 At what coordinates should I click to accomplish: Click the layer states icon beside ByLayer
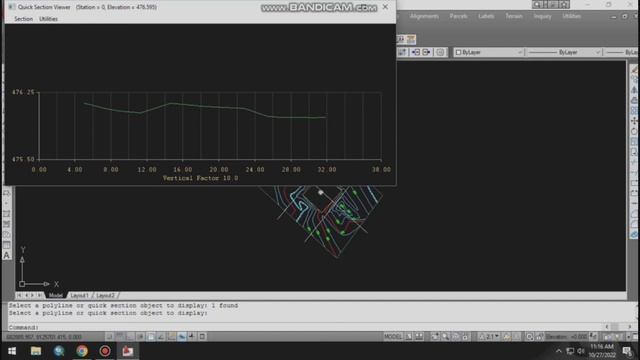[x=440, y=52]
